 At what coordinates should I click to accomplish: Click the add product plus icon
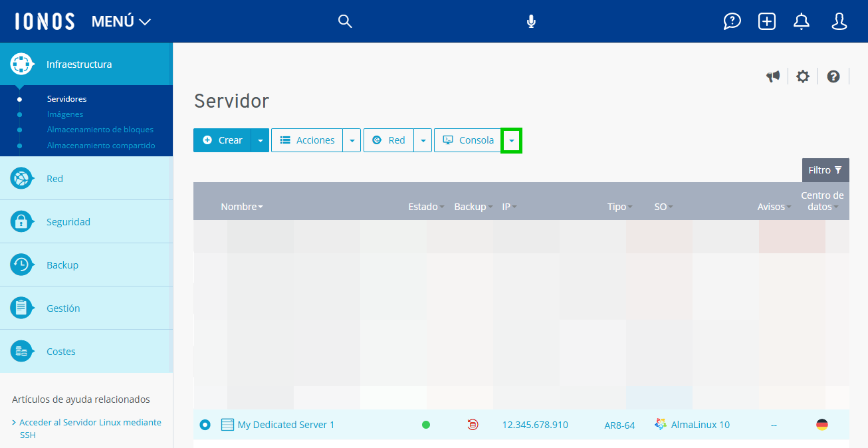click(766, 21)
